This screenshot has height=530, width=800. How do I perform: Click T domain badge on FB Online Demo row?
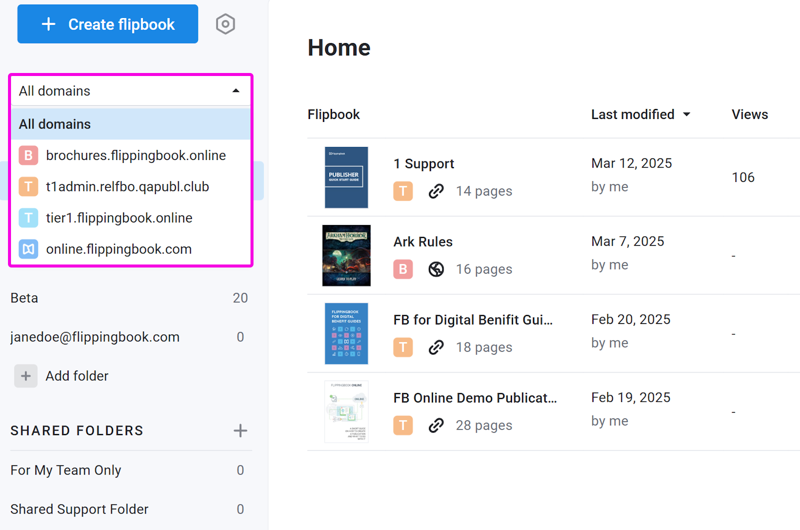[x=403, y=425]
